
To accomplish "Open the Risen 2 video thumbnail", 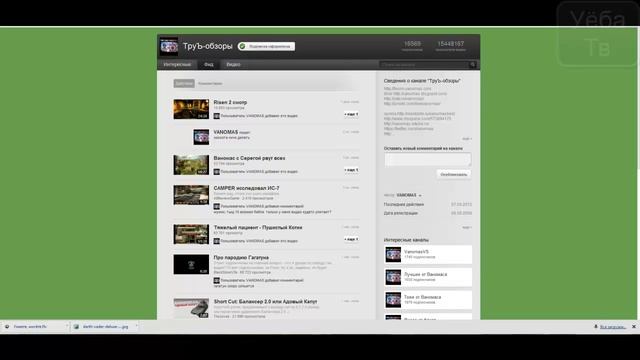I will click(191, 109).
